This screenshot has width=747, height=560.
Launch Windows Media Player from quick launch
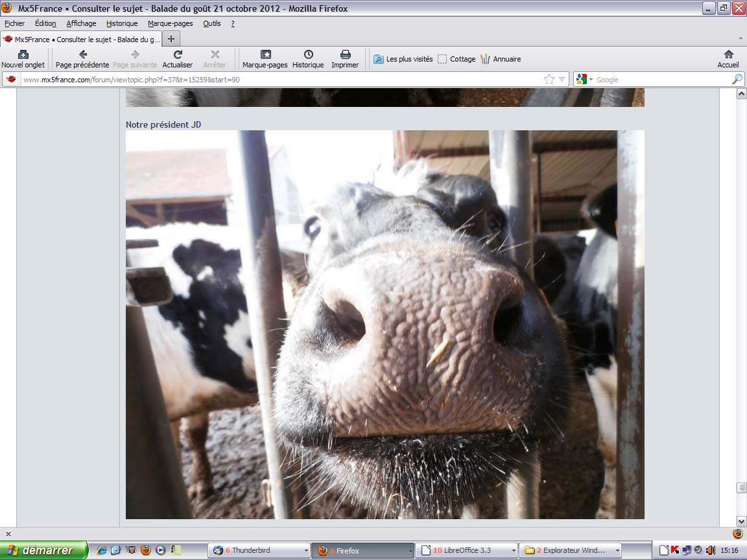(161, 550)
